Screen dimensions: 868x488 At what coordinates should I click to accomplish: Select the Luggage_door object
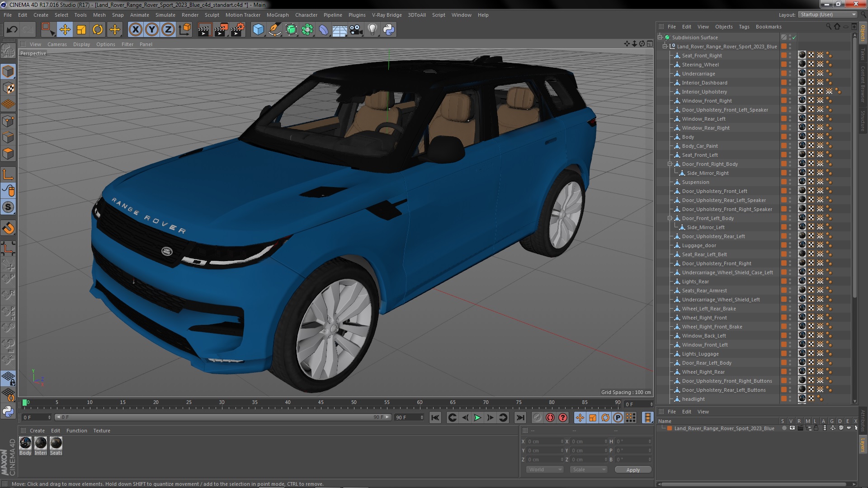pos(699,245)
